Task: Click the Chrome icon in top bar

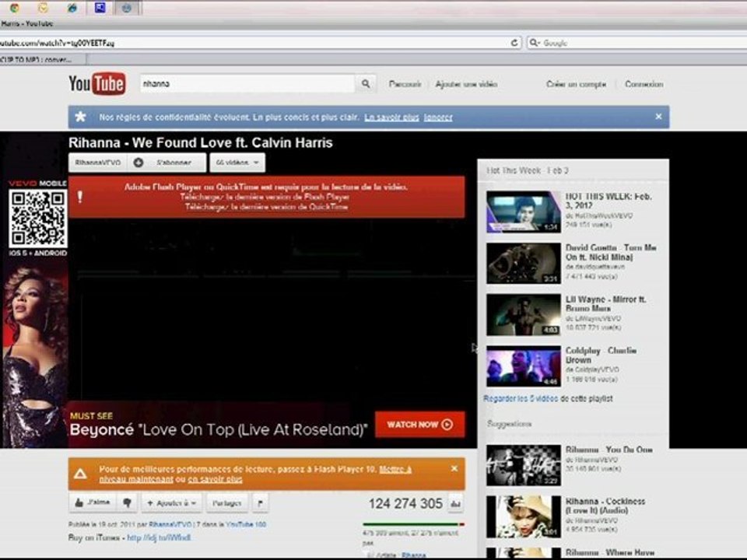Action: [15, 8]
